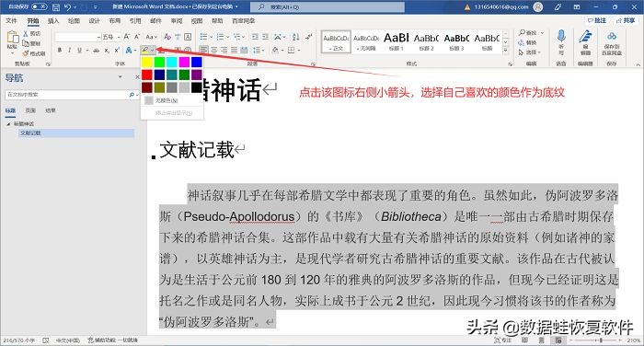Open the bullet list dropdown
This screenshot has height=346, width=644.
[212, 37]
